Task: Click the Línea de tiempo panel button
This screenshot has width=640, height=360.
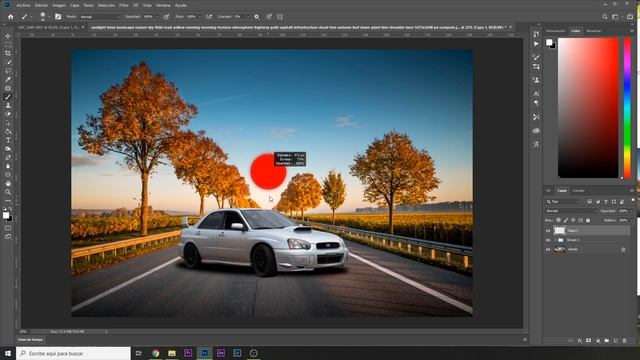Action: (31, 340)
